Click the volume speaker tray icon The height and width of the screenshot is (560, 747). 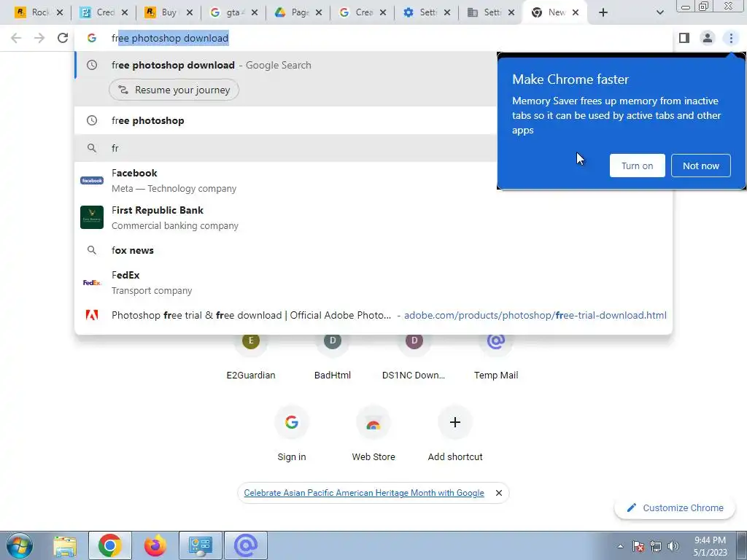click(x=673, y=546)
